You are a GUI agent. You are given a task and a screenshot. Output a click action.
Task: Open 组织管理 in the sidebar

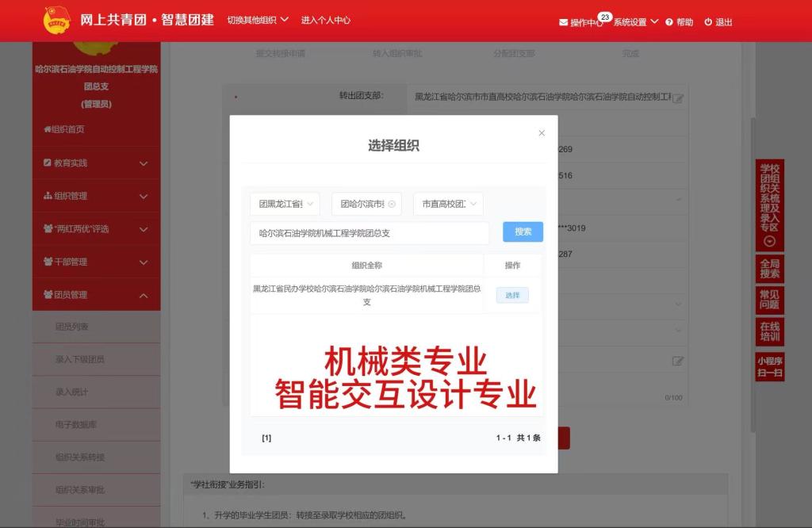(x=96, y=196)
